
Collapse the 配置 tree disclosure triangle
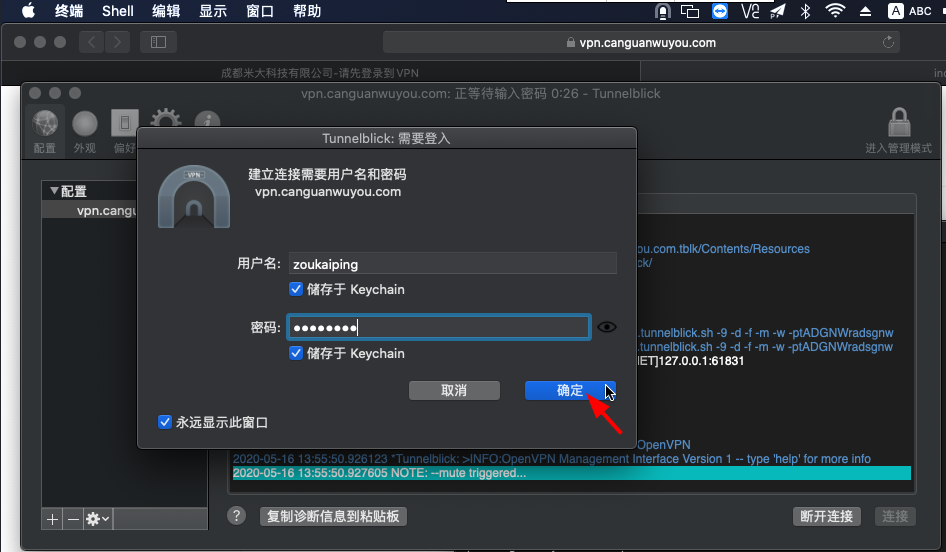pos(54,191)
